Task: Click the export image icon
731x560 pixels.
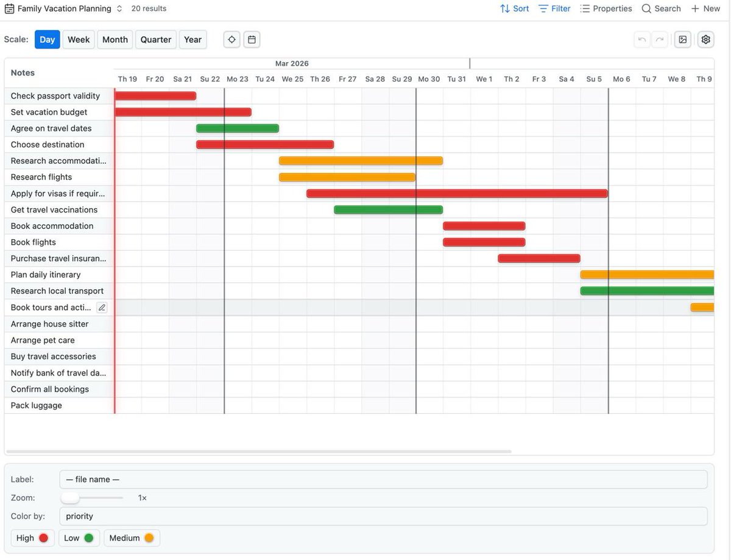Action: [x=683, y=40]
